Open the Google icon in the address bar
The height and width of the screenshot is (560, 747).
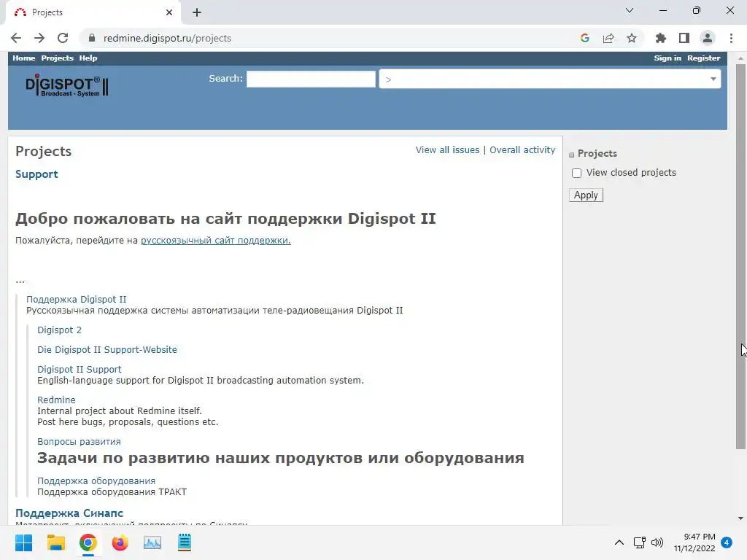(x=585, y=38)
